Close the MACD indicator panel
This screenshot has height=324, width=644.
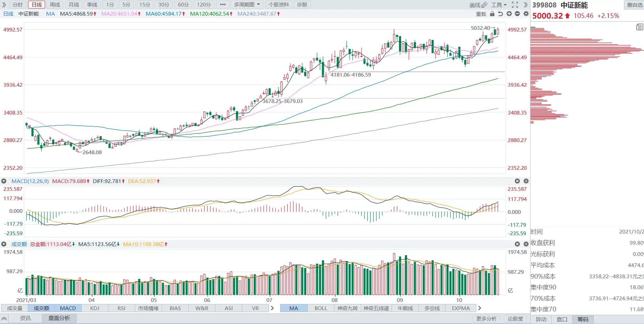(517, 181)
